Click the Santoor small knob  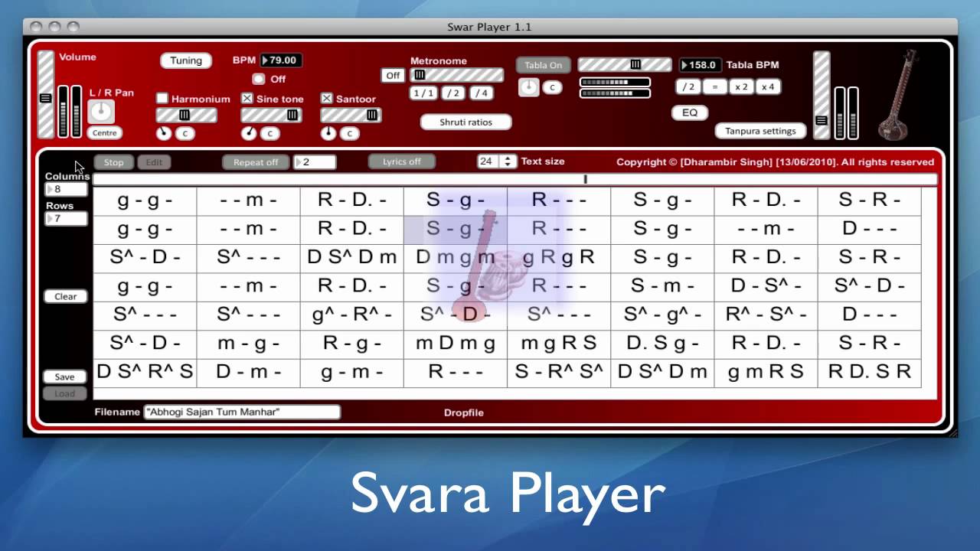(x=328, y=133)
